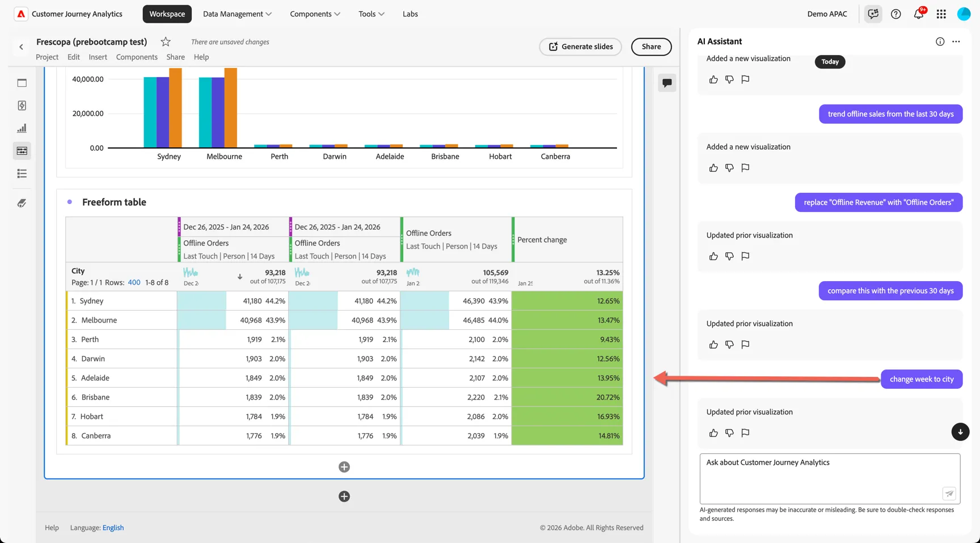Select the Brisbane row in the table
This screenshot has width=980, height=543.
coord(345,397)
